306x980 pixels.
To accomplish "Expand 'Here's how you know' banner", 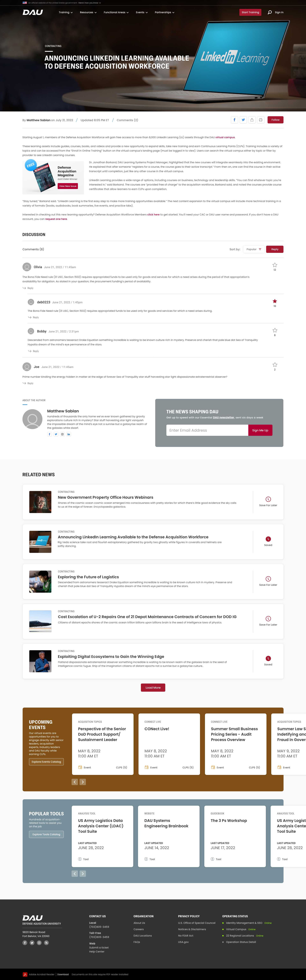I will coord(89,3).
